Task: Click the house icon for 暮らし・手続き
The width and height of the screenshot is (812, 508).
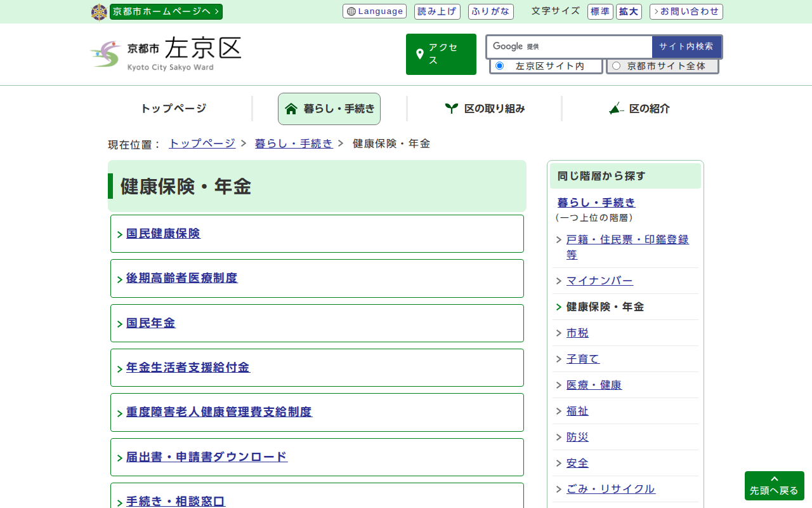Action: (x=291, y=109)
